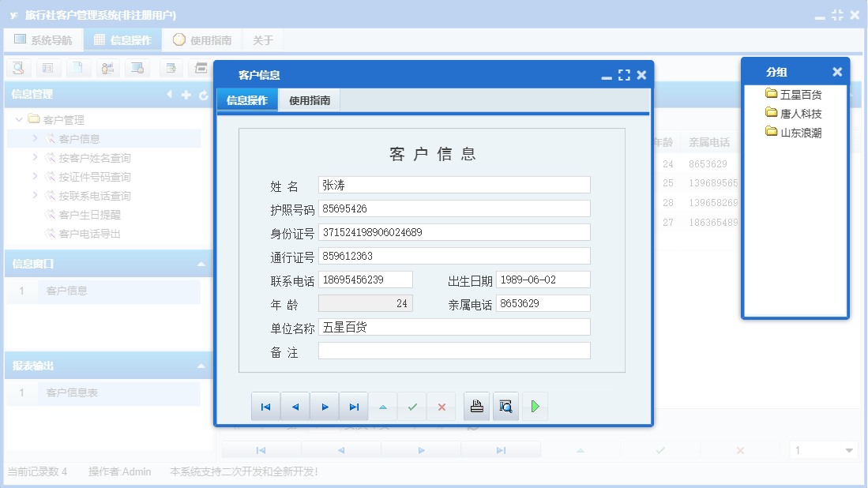Click the list view icon on the toolbar
The height and width of the screenshot is (488, 868).
pyautogui.click(x=47, y=68)
